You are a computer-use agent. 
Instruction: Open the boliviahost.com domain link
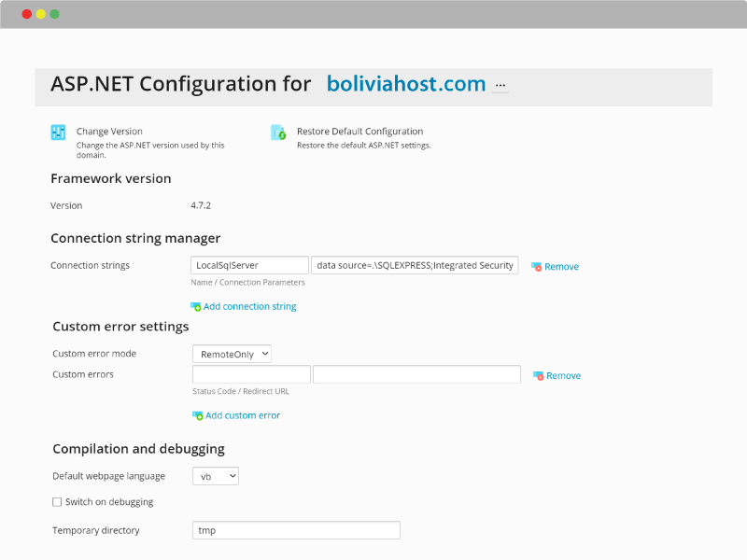(x=406, y=84)
